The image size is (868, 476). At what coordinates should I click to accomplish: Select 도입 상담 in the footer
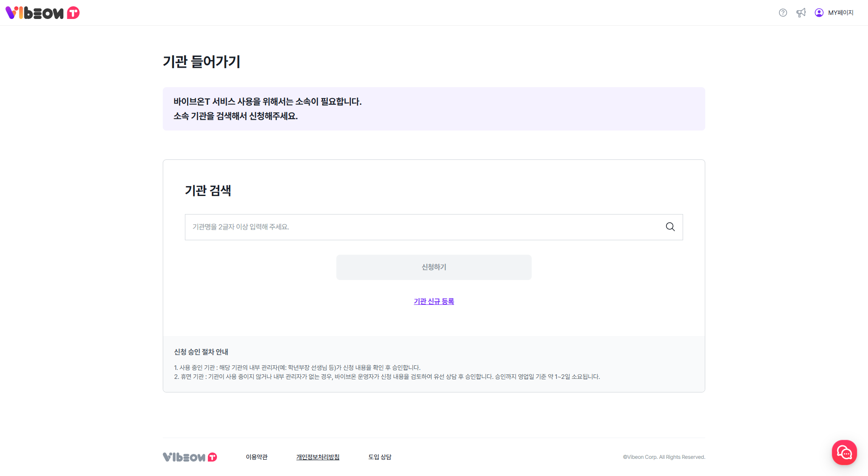pos(380,457)
